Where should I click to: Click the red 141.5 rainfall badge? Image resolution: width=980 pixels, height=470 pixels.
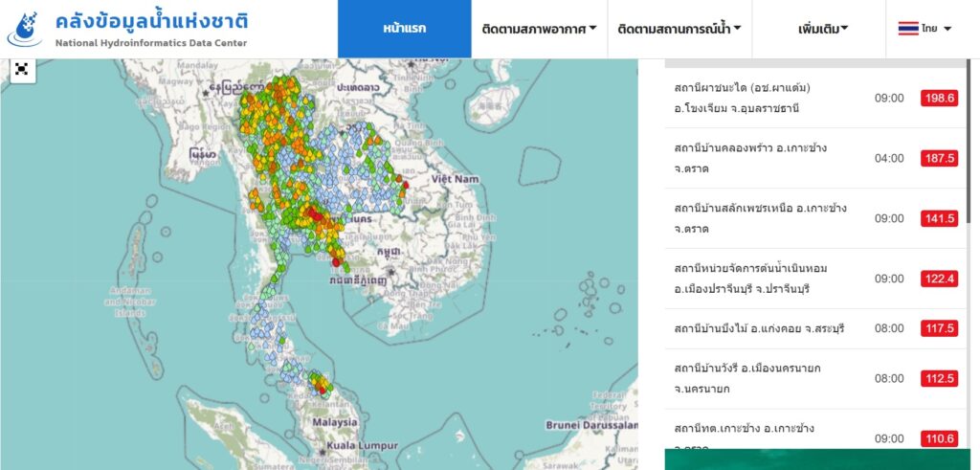tap(939, 218)
